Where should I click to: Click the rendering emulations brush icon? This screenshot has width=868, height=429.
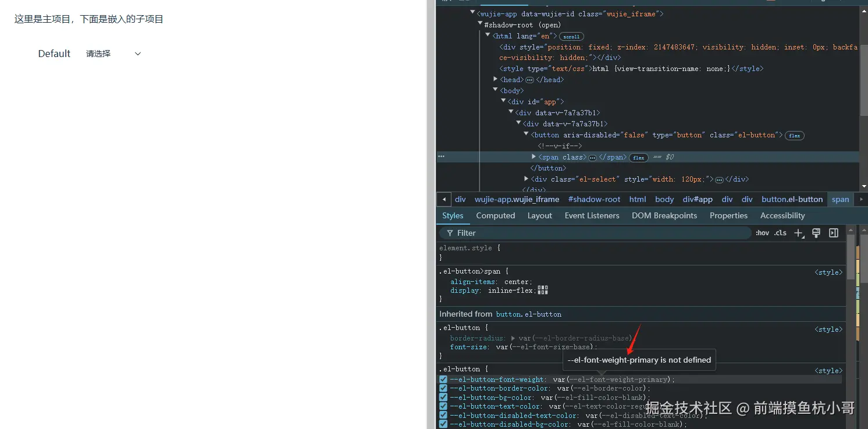pos(816,233)
